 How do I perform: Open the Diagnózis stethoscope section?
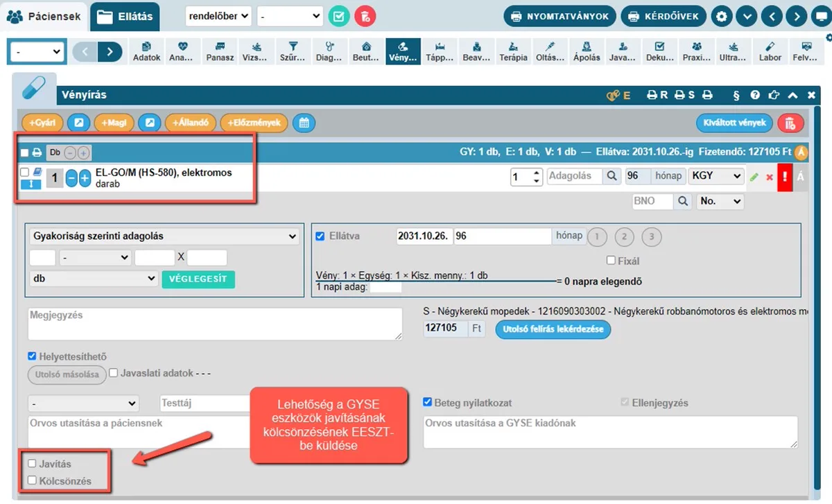pyautogui.click(x=329, y=51)
